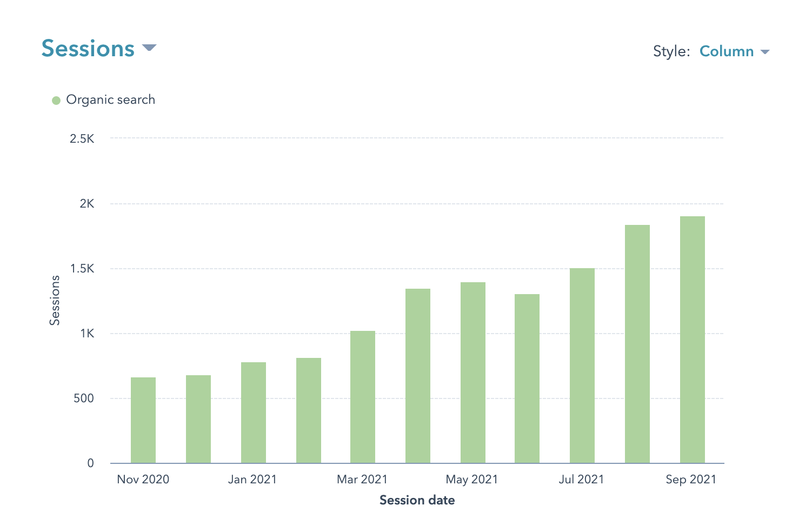Click the vertical Sessions axis title
Image resolution: width=812 pixels, height=532 pixels.
(55, 300)
